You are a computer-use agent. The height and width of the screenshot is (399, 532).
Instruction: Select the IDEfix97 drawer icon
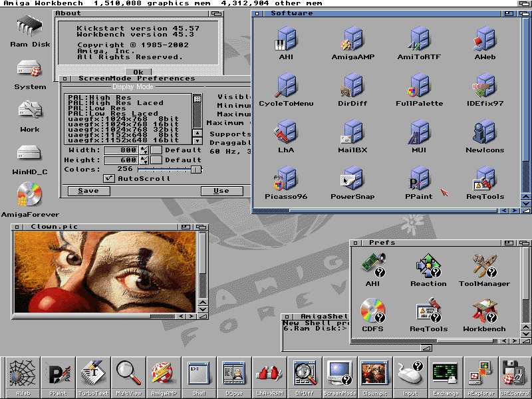pos(485,85)
